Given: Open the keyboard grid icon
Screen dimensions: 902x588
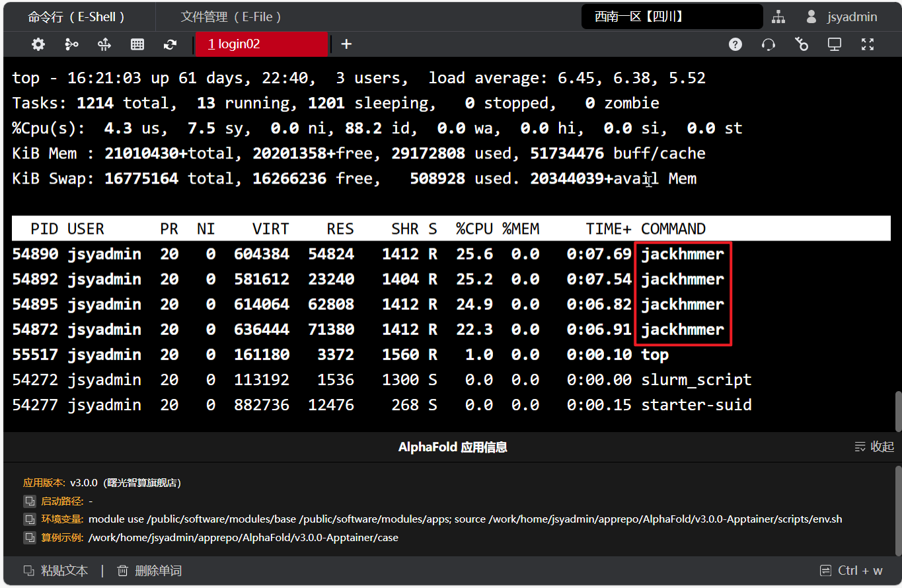Looking at the screenshot, I should (137, 44).
